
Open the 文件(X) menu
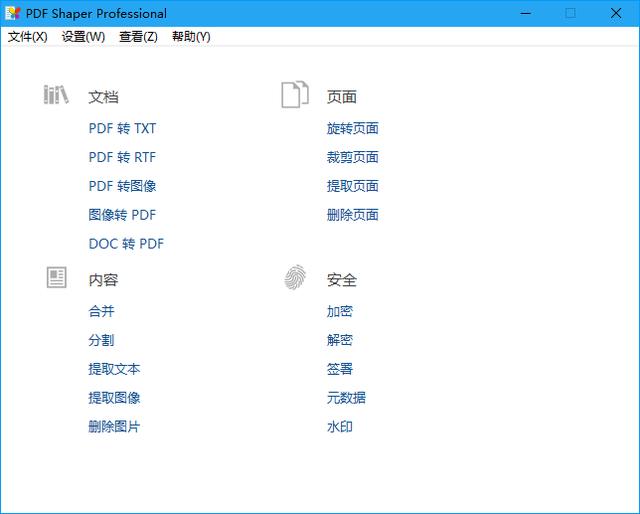point(28,37)
